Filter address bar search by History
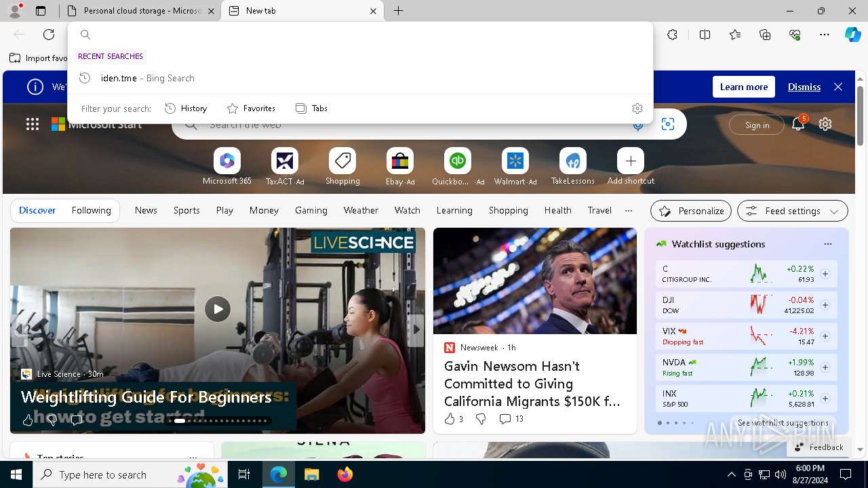 186,108
